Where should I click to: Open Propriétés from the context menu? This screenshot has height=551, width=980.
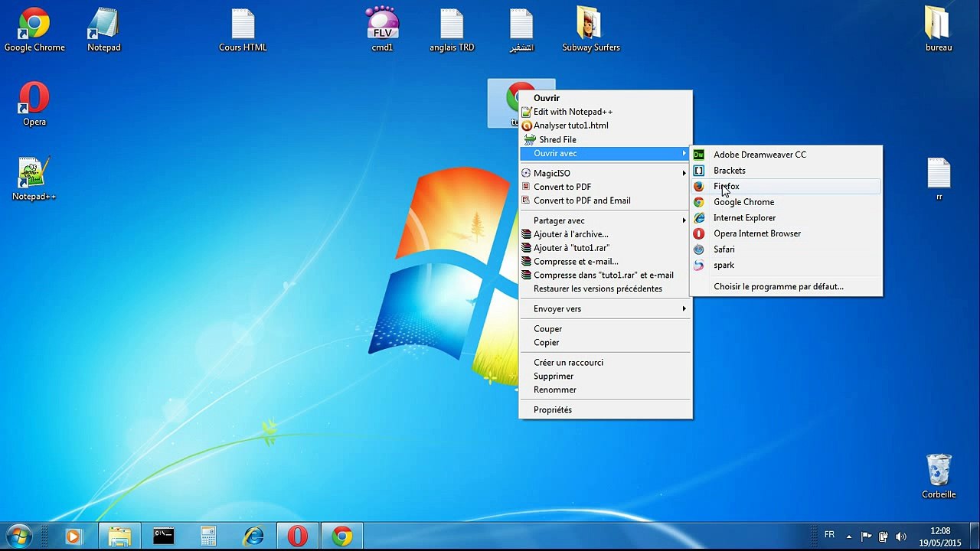605,409
